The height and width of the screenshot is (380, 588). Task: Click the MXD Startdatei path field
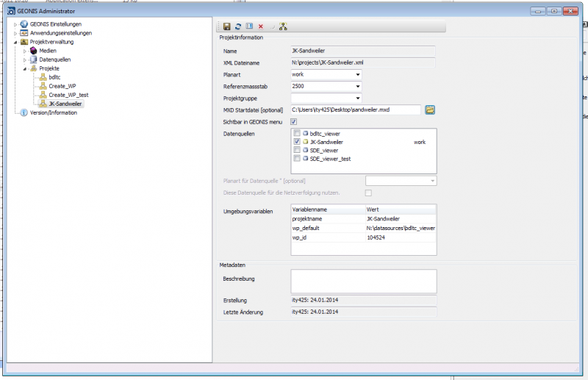tap(356, 110)
